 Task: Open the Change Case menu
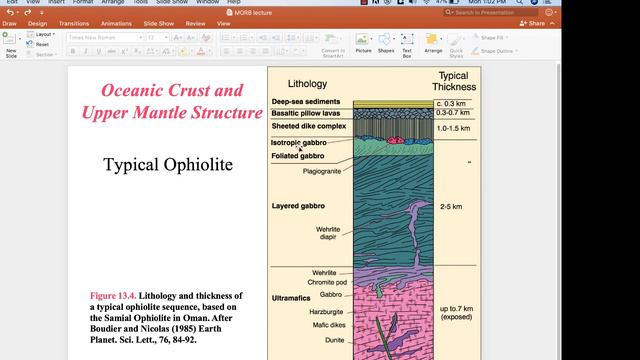pyautogui.click(x=167, y=51)
